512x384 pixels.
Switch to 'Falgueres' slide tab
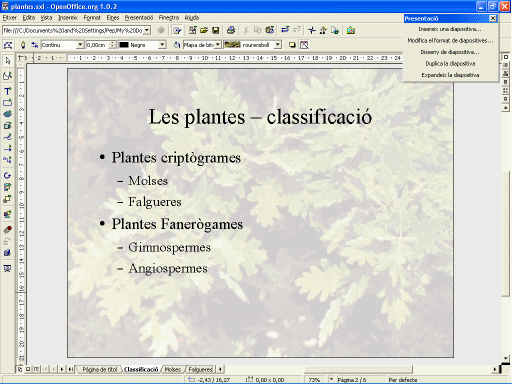200,369
